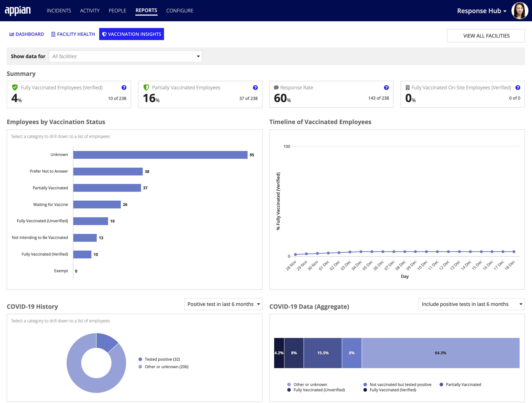The image size is (532, 403).
Task: Click the Not Intending to Be Vaccinated bar
Action: coord(85,238)
